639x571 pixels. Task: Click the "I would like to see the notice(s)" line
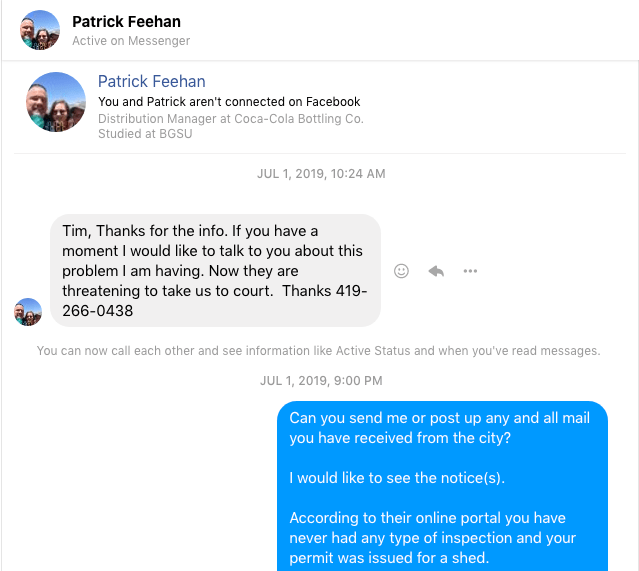[397, 478]
